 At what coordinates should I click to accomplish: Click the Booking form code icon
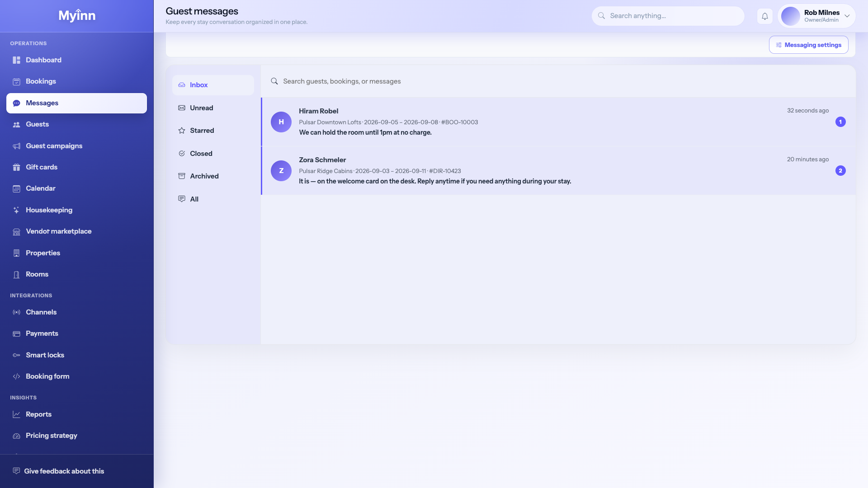pyautogui.click(x=17, y=376)
